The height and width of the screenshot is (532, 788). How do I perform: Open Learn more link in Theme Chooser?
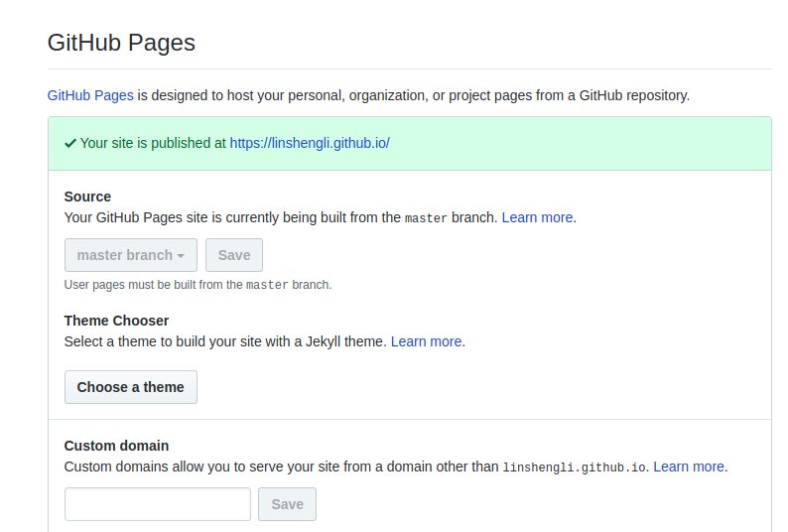click(426, 341)
